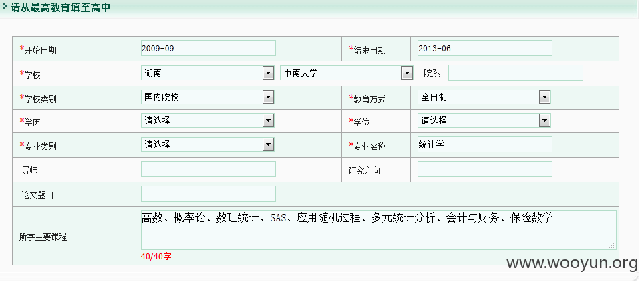Click the end date field showing 2013-06
Image resolution: width=644 pixels, height=282 pixels.
(484, 48)
